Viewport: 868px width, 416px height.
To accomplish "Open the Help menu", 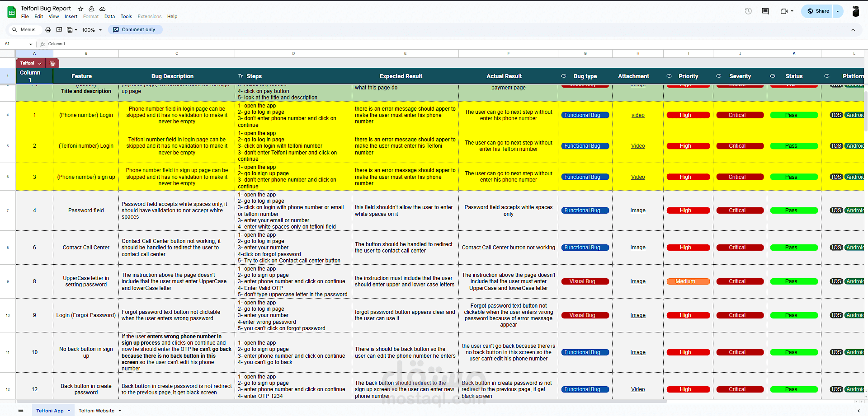I will coord(172,17).
